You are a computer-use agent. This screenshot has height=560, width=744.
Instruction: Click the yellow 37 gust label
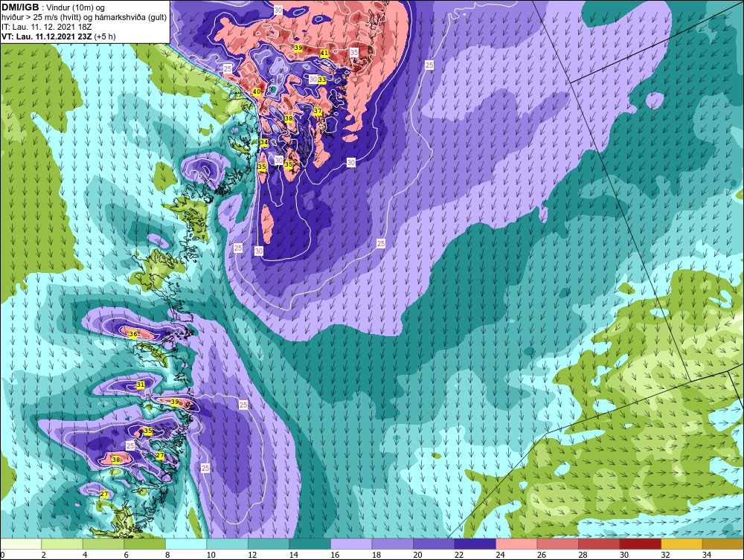[318, 112]
